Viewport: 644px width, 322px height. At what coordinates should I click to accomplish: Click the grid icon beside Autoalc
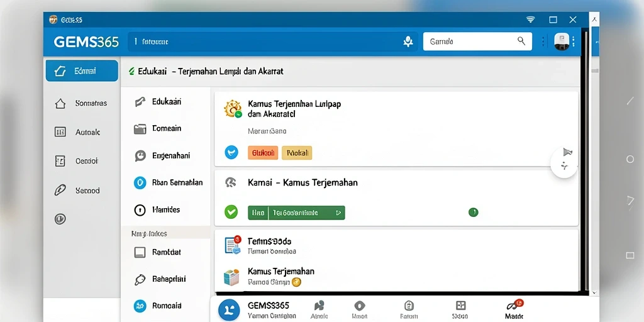click(60, 132)
